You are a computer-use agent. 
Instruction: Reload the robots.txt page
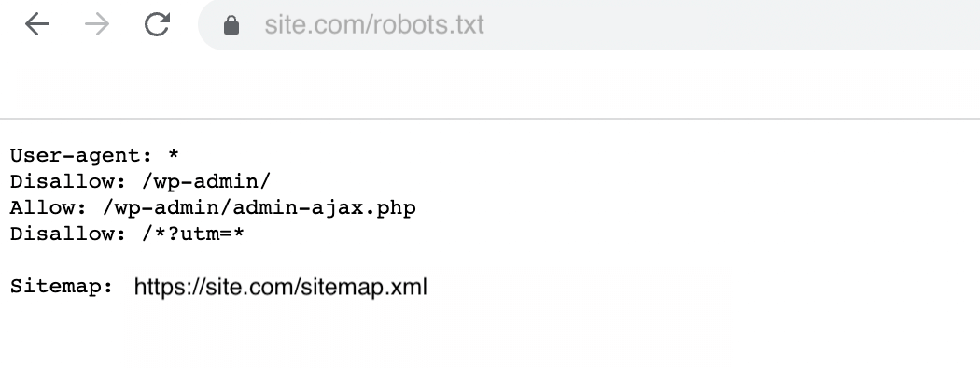157,24
